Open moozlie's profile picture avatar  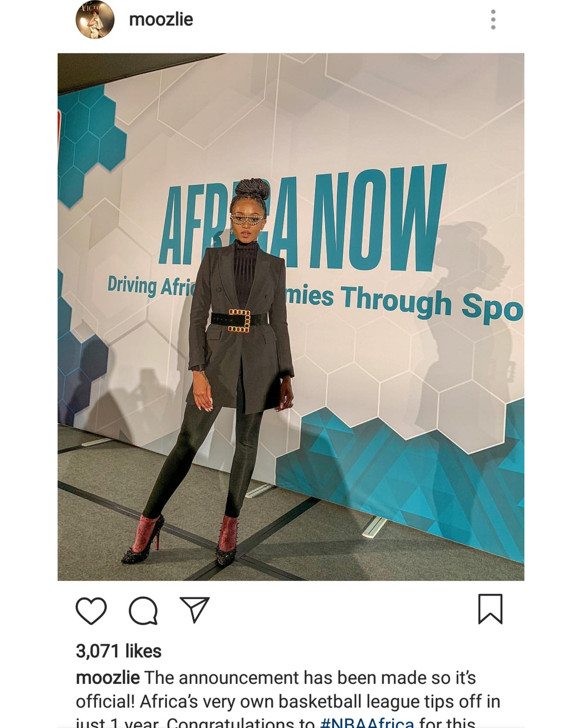pyautogui.click(x=95, y=19)
